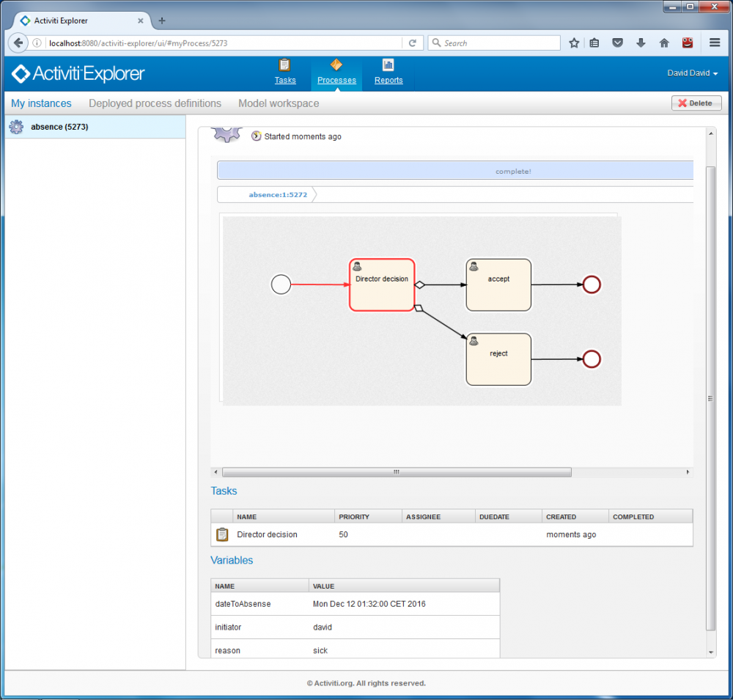Click the complete! button
Screen dimensions: 733x700
pos(455,171)
